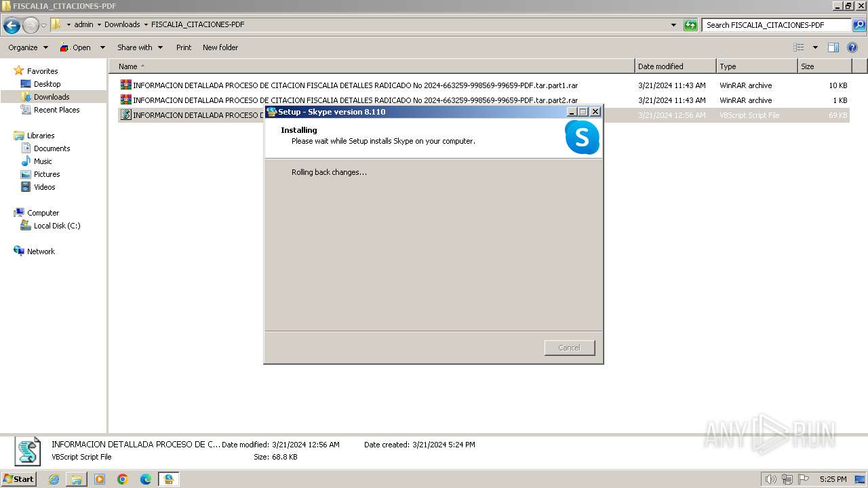Image resolution: width=868 pixels, height=488 pixels.
Task: Click the 10 KB size value
Action: pos(838,85)
